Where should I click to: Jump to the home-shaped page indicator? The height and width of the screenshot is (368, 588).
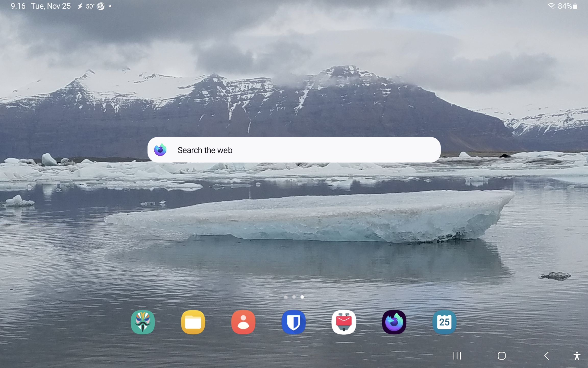pos(286,297)
